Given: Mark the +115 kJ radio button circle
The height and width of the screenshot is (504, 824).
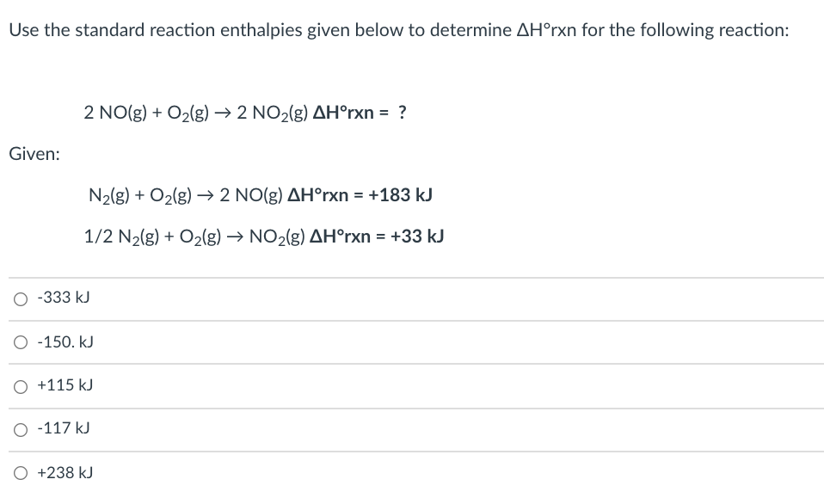Looking at the screenshot, I should click(x=21, y=387).
